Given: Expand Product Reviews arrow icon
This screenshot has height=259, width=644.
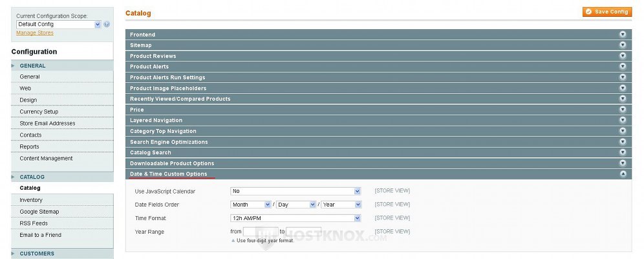Looking at the screenshot, I should point(623,56).
